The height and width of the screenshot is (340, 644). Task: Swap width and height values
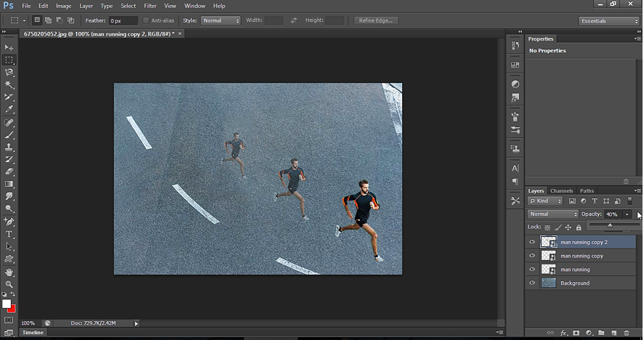coord(294,20)
